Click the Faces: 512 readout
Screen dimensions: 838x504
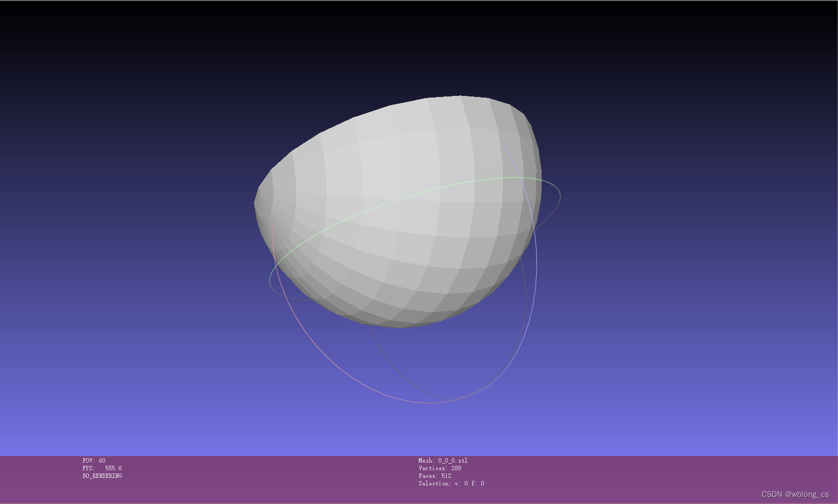point(434,476)
